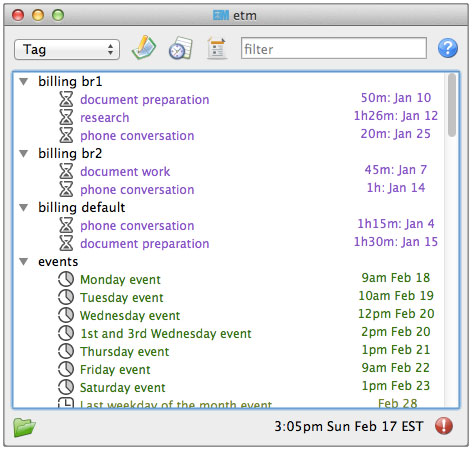Screen dimensions: 474x450
Task: Select the 'Friday event' row
Action: (115, 370)
